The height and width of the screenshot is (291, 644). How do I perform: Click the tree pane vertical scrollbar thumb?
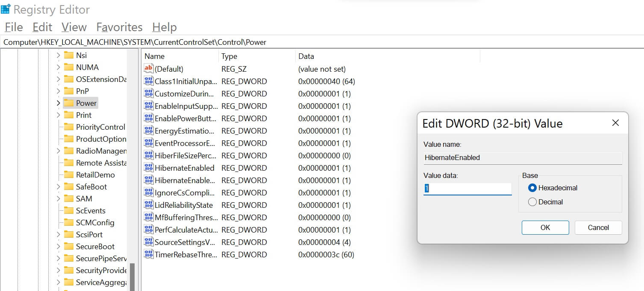tap(132, 277)
